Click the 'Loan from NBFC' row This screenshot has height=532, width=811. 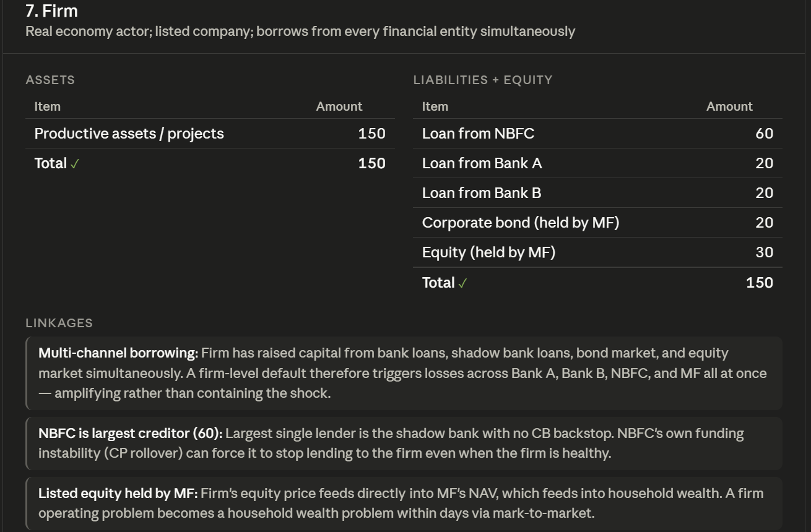597,134
